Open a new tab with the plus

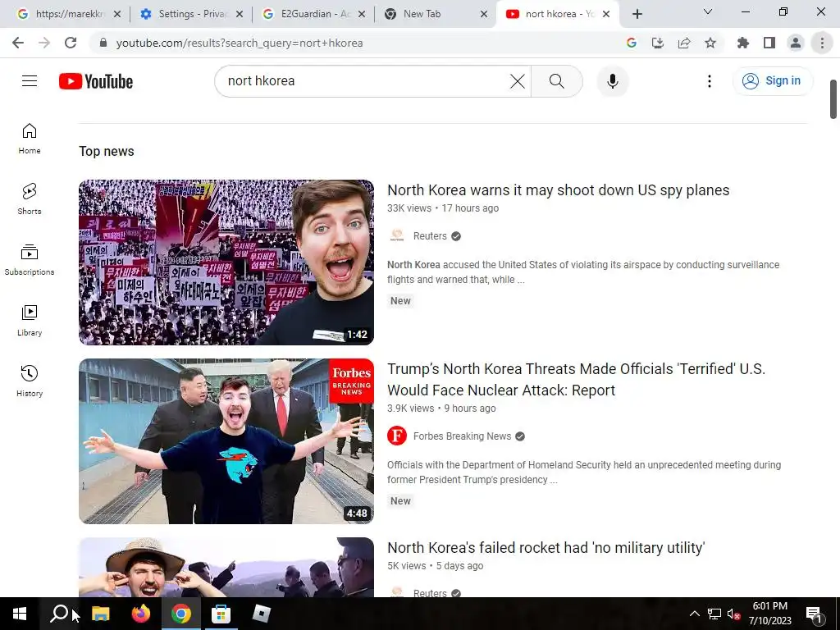637,14
